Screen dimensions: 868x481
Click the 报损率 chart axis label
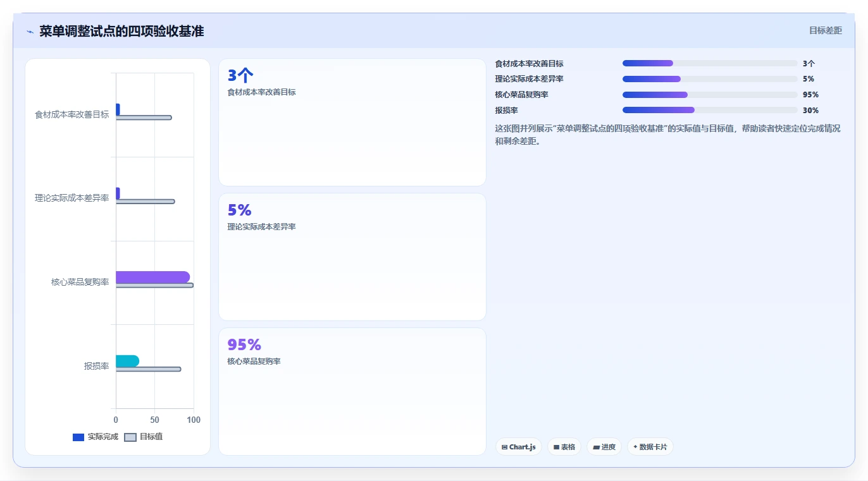(97, 366)
